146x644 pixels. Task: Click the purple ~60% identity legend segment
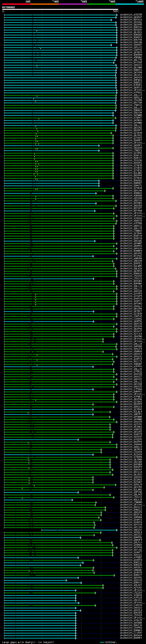(73, 4)
